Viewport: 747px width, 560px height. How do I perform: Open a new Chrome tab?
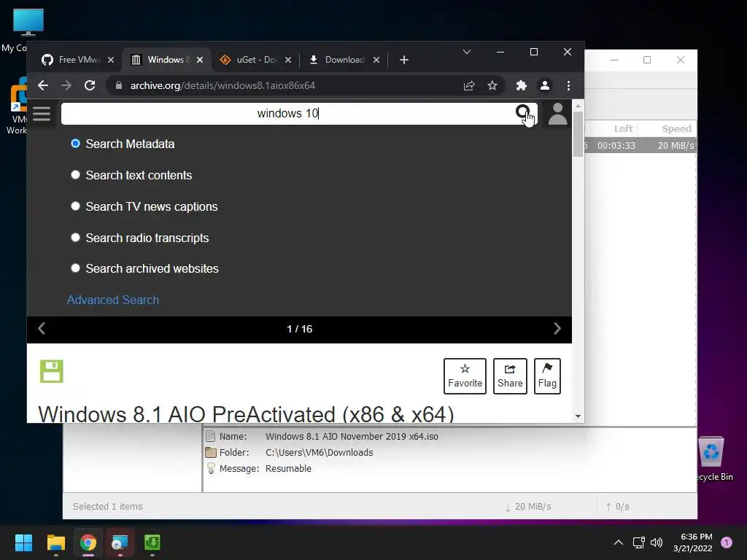(404, 60)
